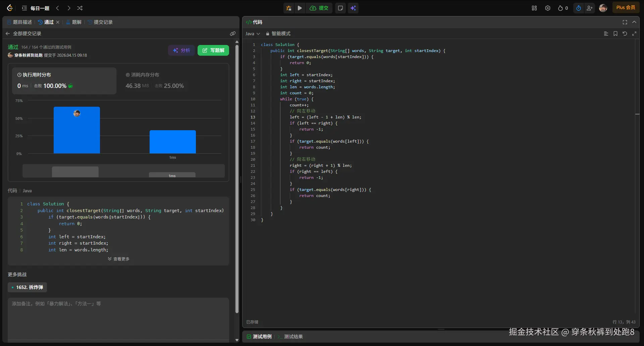
Task: Click the format code lines icon
Action: pyautogui.click(x=606, y=34)
